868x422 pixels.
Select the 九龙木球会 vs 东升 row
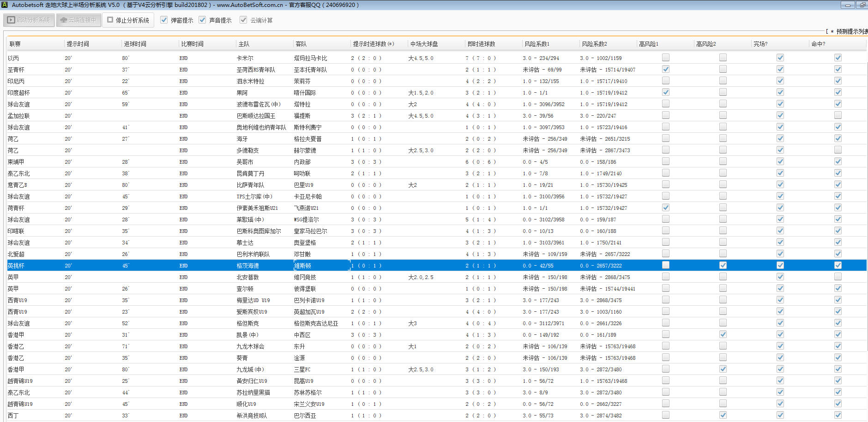[251, 346]
